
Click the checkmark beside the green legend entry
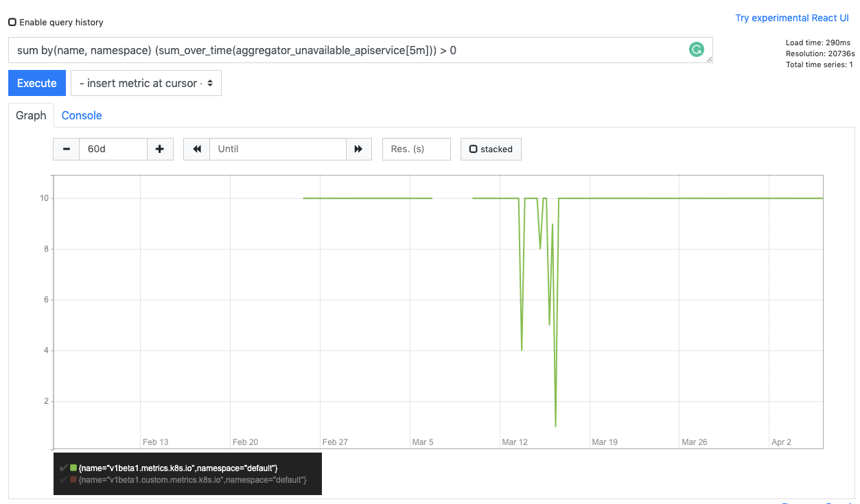(x=63, y=468)
